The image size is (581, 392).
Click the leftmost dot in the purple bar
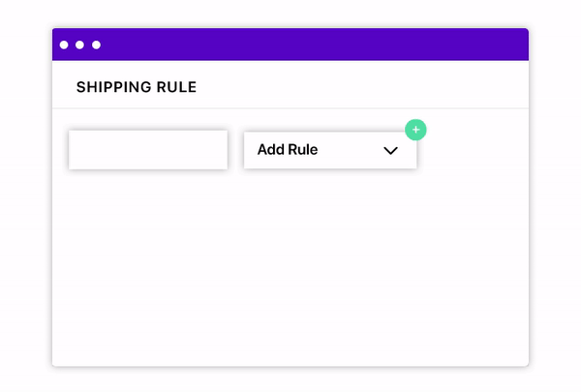click(x=64, y=45)
